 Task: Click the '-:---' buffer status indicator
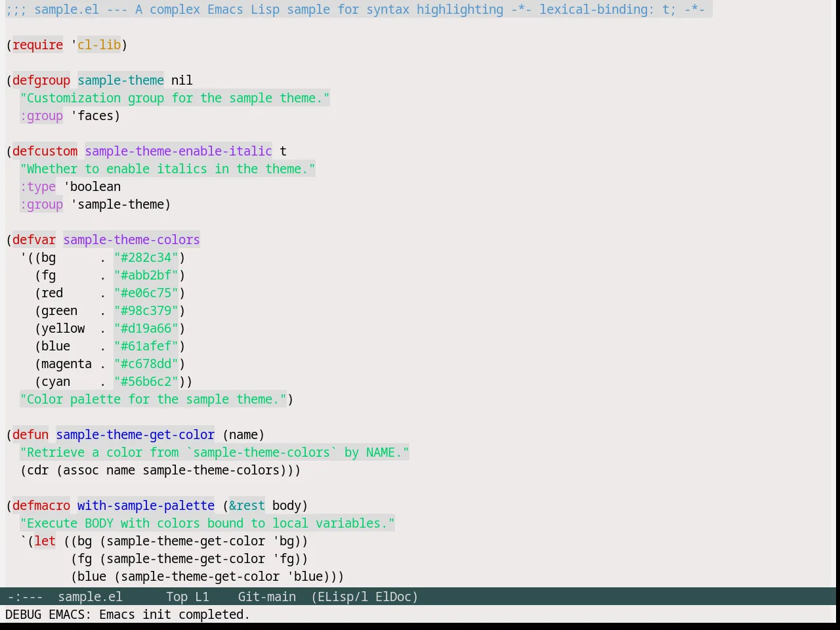click(x=25, y=597)
